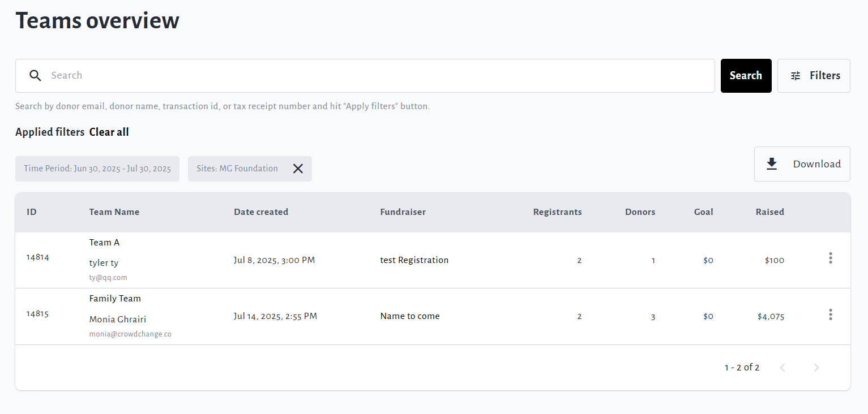Open the three-dot menu for Team A
This screenshot has height=414, width=868.
pyautogui.click(x=830, y=258)
